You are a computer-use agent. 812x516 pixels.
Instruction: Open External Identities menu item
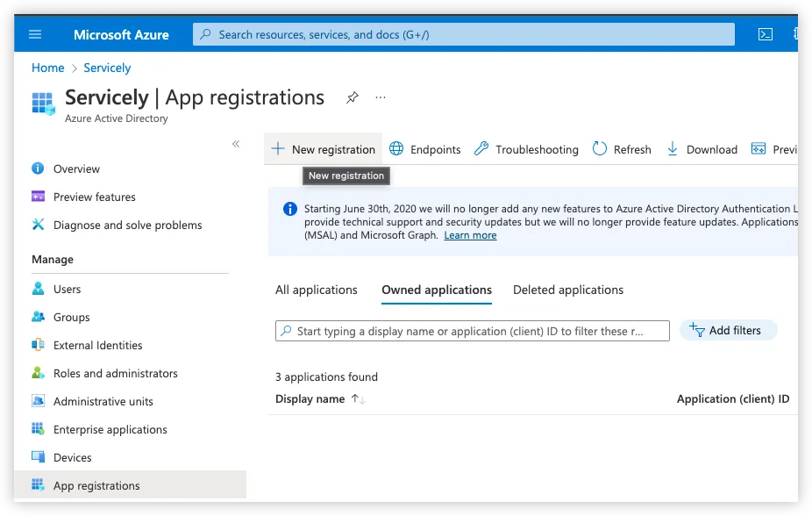[97, 345]
